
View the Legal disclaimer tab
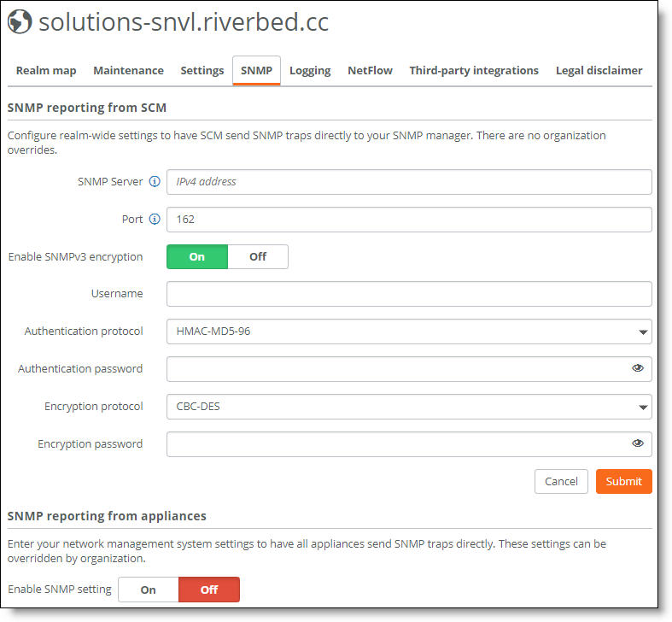point(599,70)
